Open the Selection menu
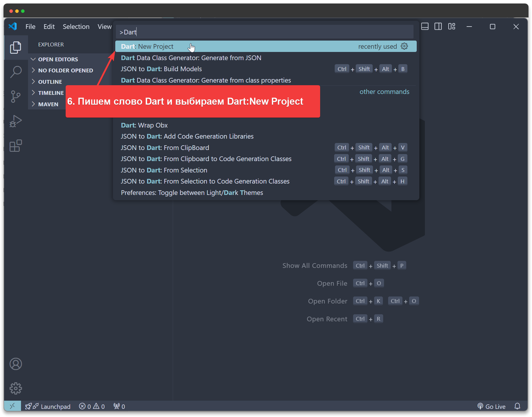The height and width of the screenshot is (417, 532). [76, 27]
